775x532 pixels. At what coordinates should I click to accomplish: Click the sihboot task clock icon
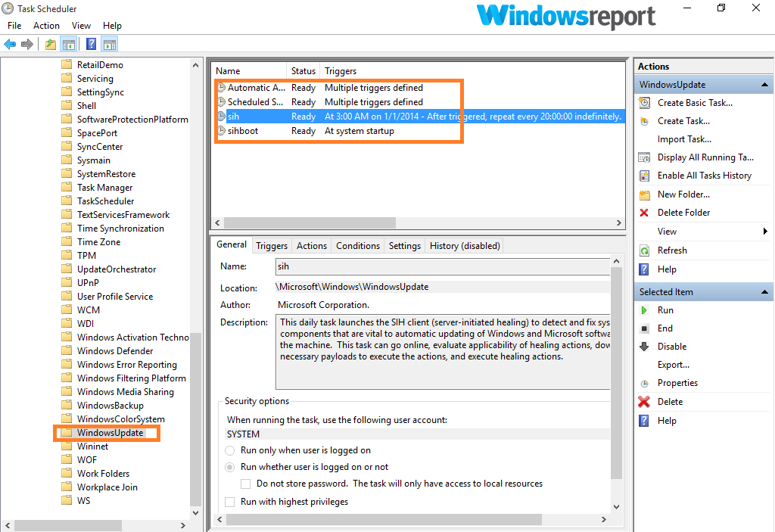tap(222, 131)
